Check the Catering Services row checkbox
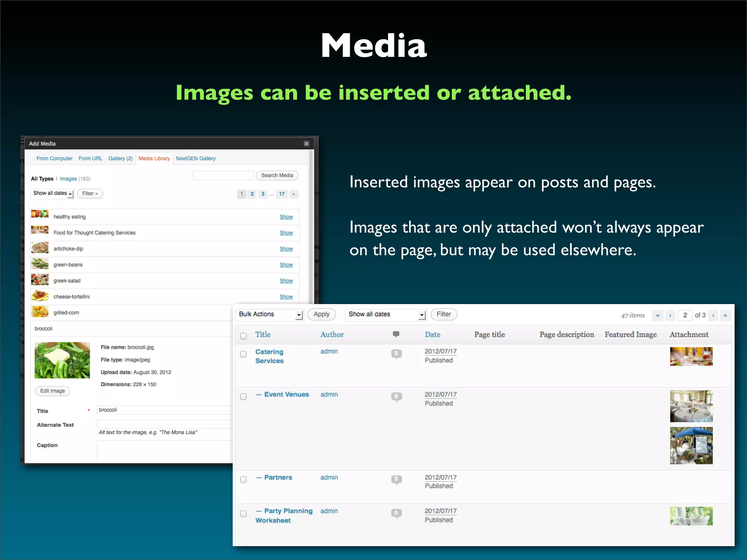The image size is (747, 560). 243,354
